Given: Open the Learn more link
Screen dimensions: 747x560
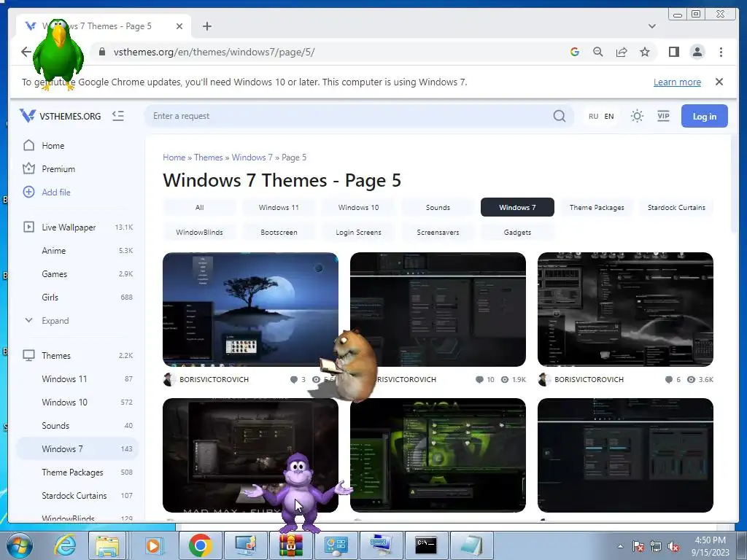Looking at the screenshot, I should tap(677, 82).
